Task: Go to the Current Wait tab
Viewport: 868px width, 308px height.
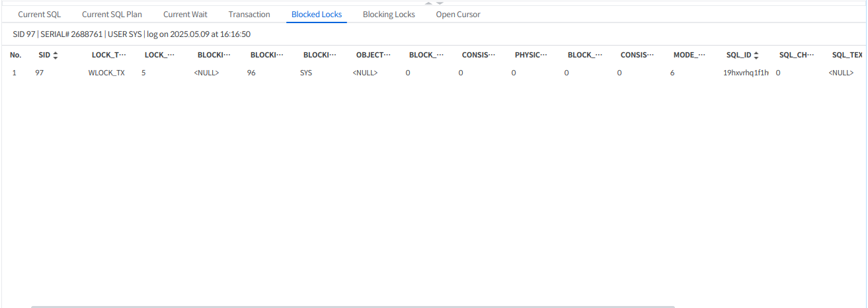Action: (x=185, y=15)
